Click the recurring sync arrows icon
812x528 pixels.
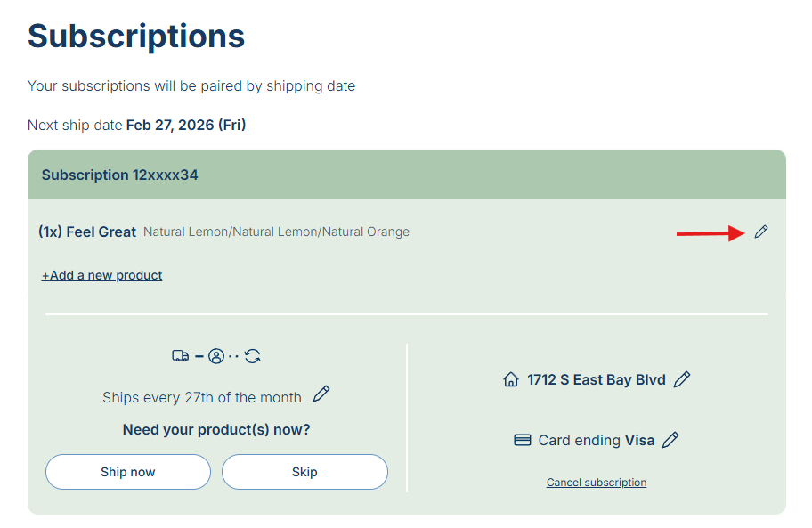253,356
